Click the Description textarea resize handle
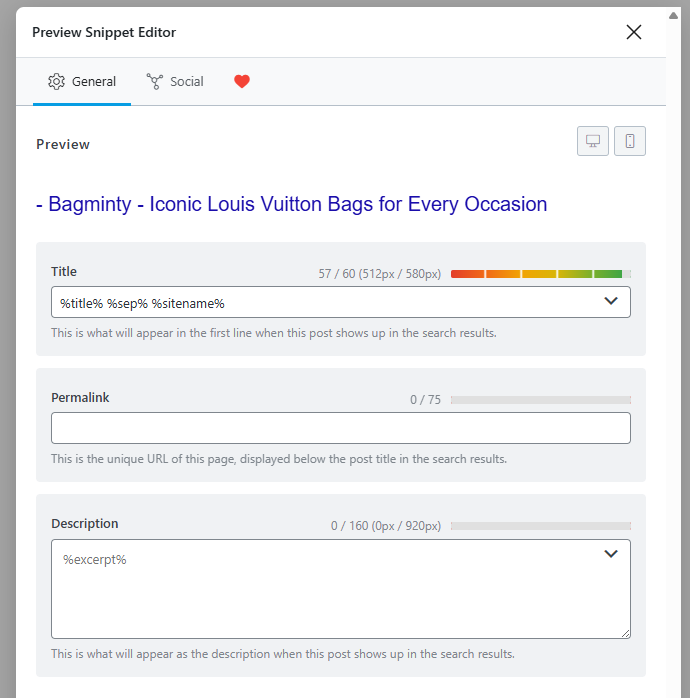The height and width of the screenshot is (698, 690). pos(625,633)
